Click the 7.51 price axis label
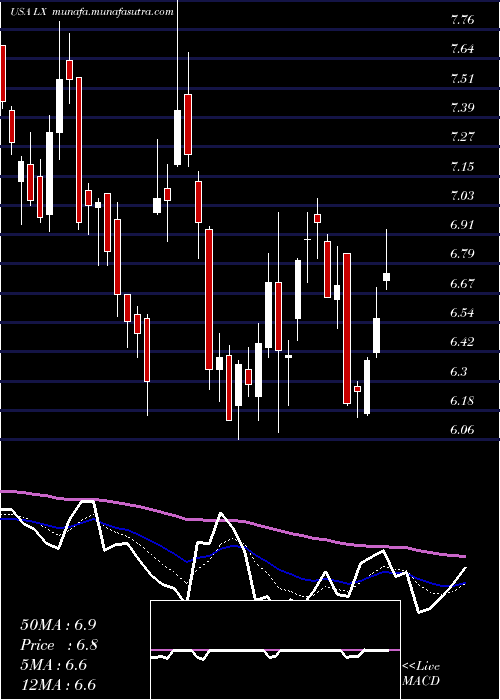The width and height of the screenshot is (500, 700). point(462,79)
